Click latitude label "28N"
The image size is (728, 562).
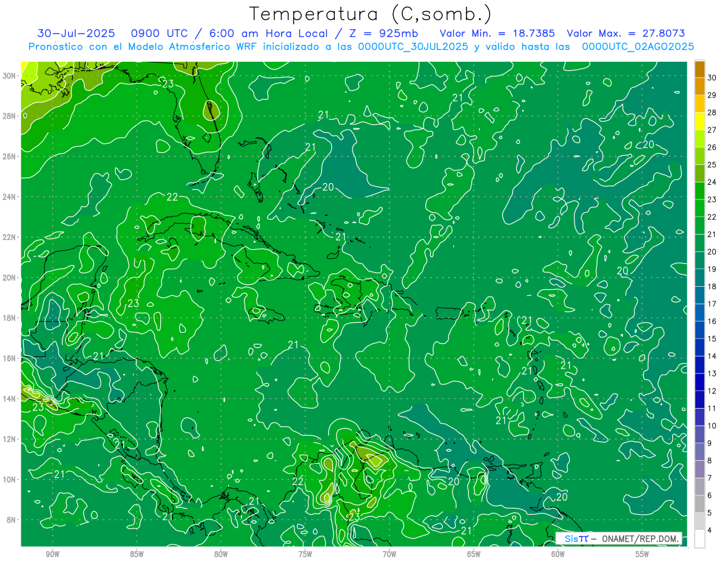tap(10, 116)
